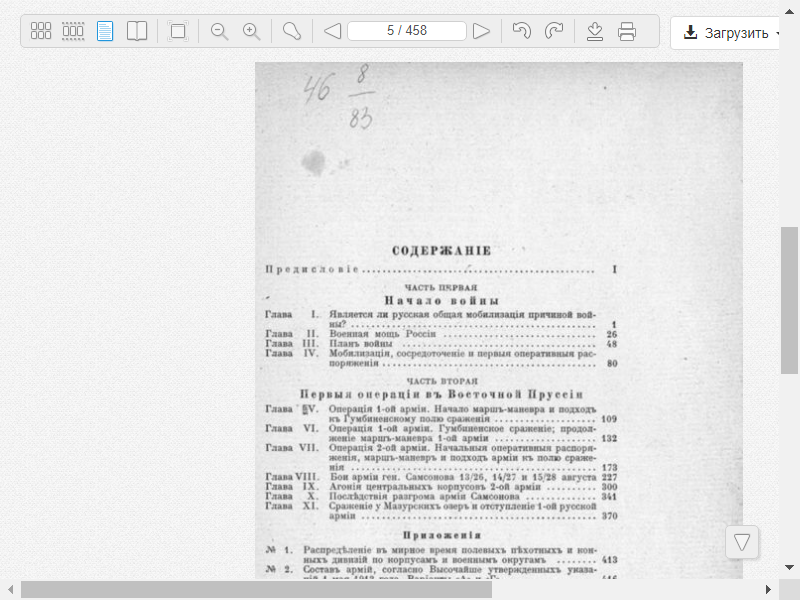800x600 pixels.
Task: Click ЧАСТЬ ВТОРАЯ label
Action: (x=442, y=381)
